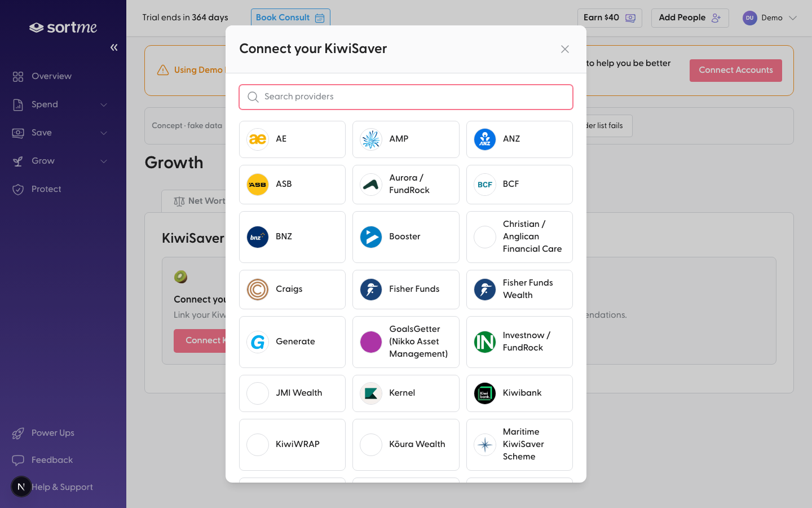Select the KiwiWRAP provider
Viewport: 812px width, 508px height.
pos(292,445)
